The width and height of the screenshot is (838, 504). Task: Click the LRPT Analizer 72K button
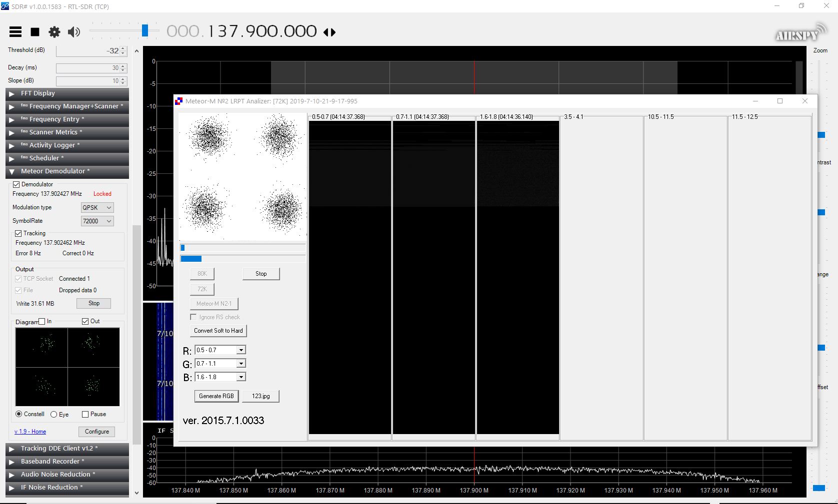(202, 289)
